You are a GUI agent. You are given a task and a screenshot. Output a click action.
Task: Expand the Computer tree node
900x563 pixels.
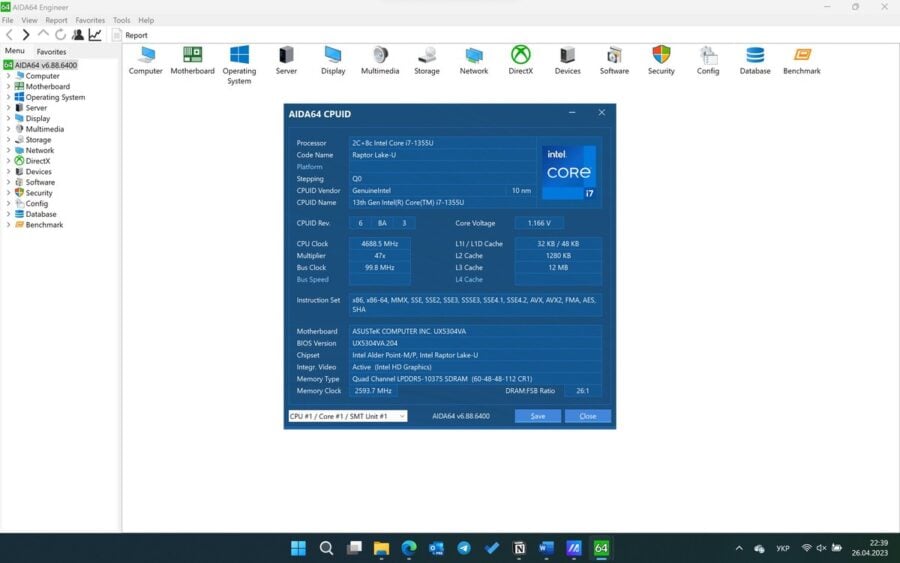(x=8, y=76)
